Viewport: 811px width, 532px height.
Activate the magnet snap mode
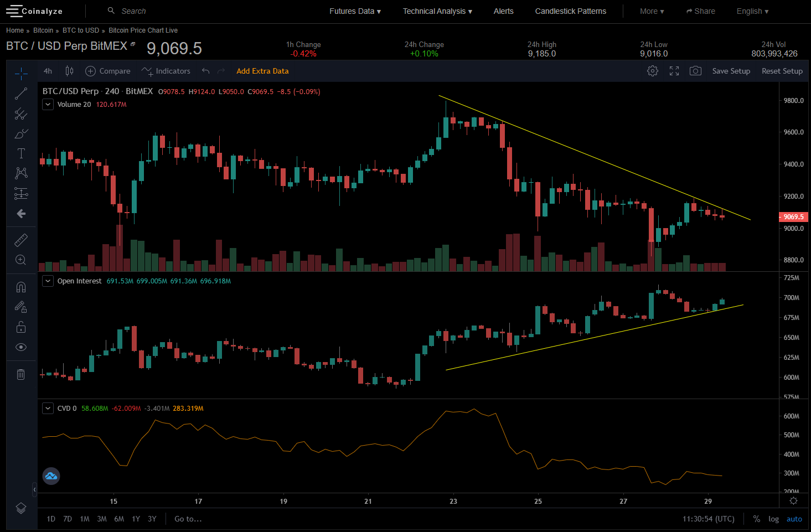21,287
